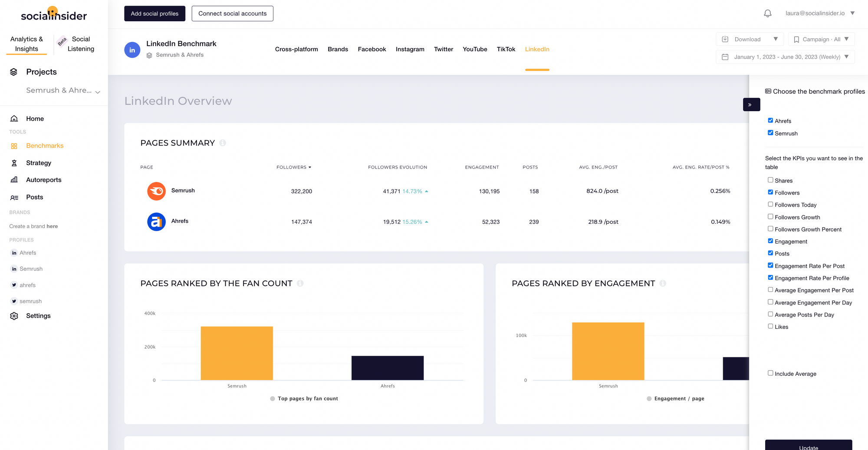Click LinkedIn icon beside Ahrefs profile

[14, 253]
